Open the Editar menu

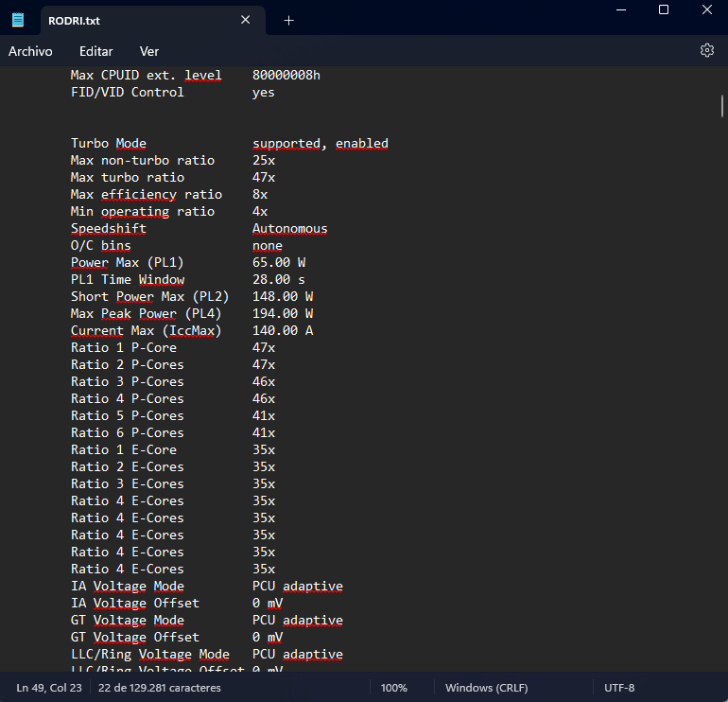[x=96, y=51]
